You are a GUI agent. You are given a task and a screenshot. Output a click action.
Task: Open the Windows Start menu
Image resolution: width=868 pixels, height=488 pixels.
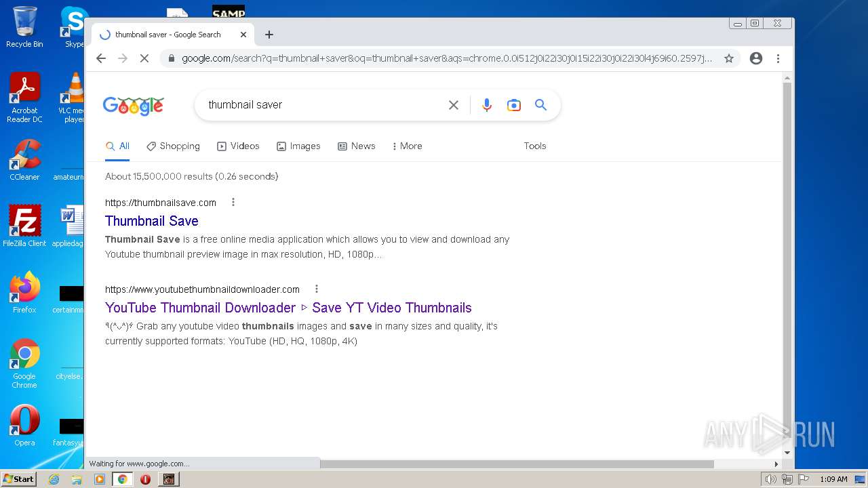pos(18,479)
